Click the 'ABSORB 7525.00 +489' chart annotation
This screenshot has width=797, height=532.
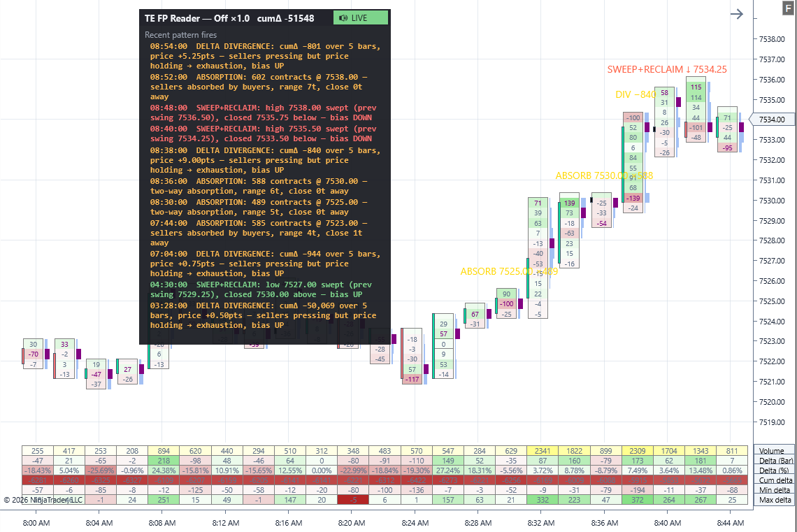point(509,271)
